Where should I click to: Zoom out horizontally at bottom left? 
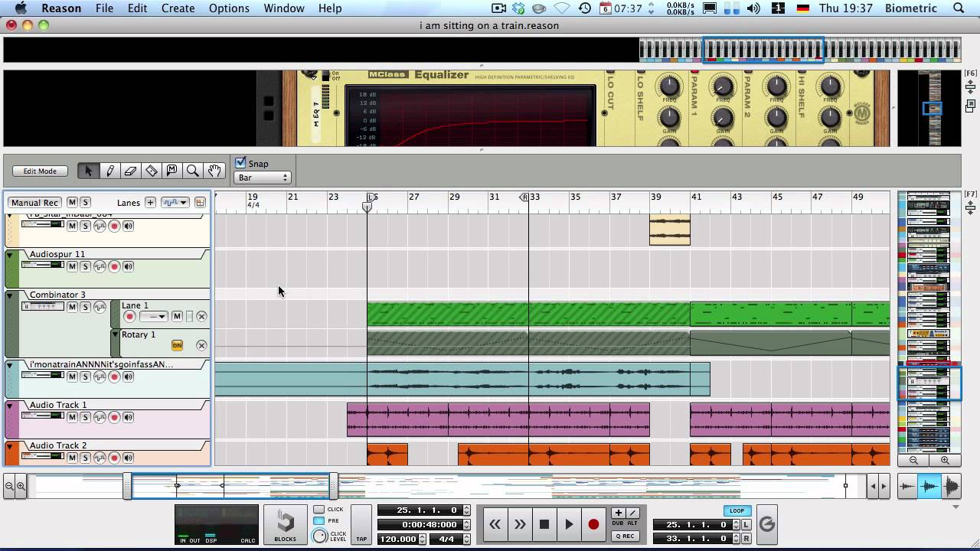click(x=9, y=486)
